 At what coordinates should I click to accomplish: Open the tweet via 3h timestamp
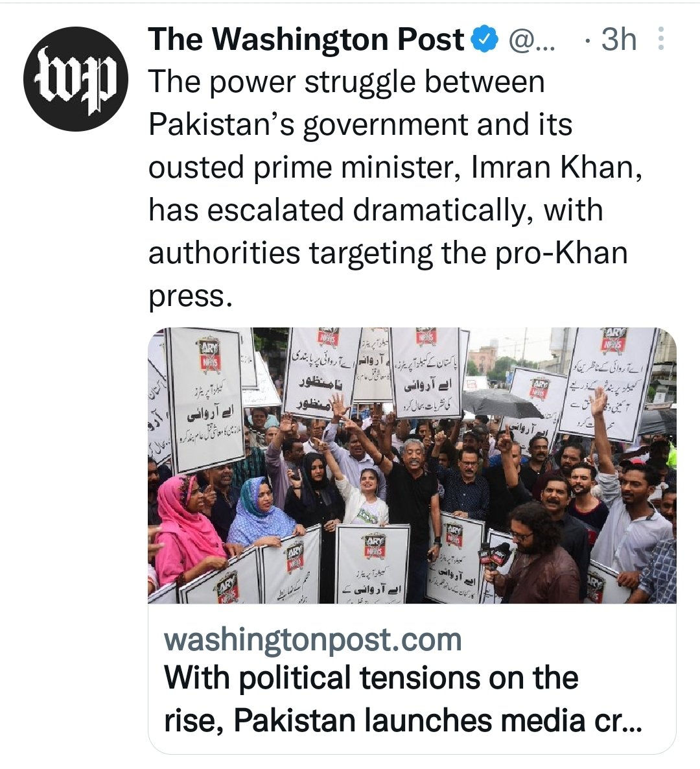(x=618, y=40)
